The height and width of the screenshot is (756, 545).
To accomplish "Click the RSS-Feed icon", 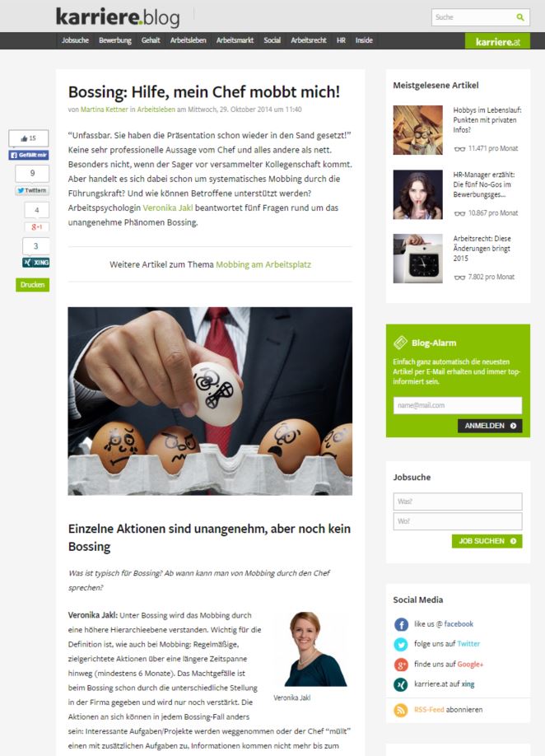I will (x=401, y=710).
